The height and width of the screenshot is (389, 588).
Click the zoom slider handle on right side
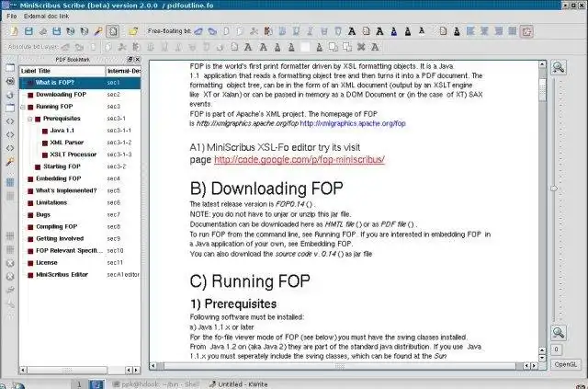(x=554, y=189)
